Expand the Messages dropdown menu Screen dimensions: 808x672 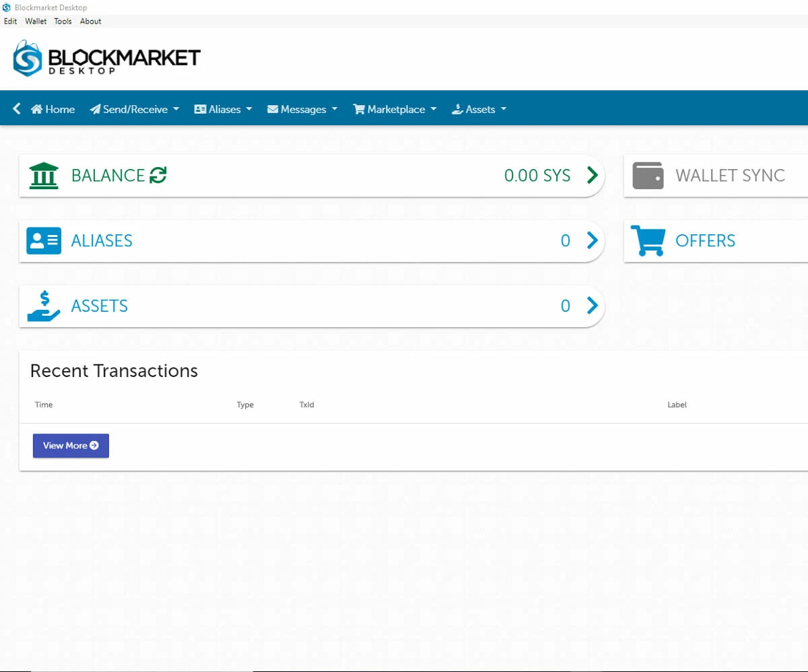pyautogui.click(x=302, y=109)
